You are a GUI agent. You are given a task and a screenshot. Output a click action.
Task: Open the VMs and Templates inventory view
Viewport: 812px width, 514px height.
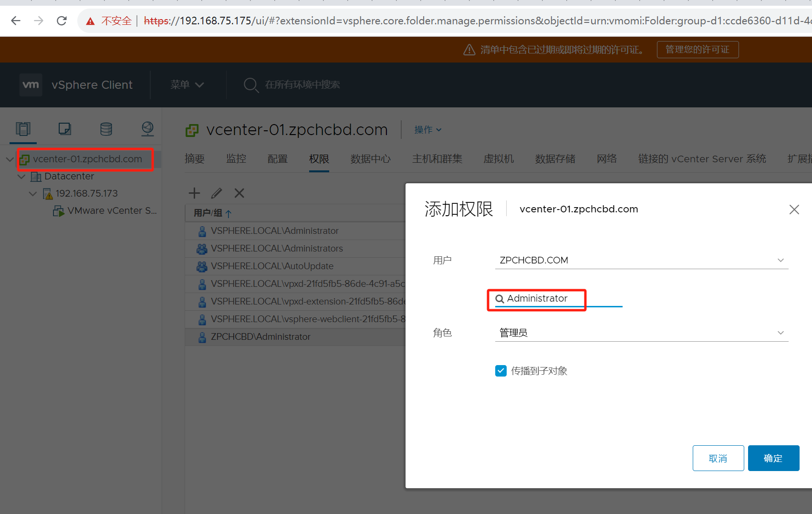pyautogui.click(x=65, y=129)
